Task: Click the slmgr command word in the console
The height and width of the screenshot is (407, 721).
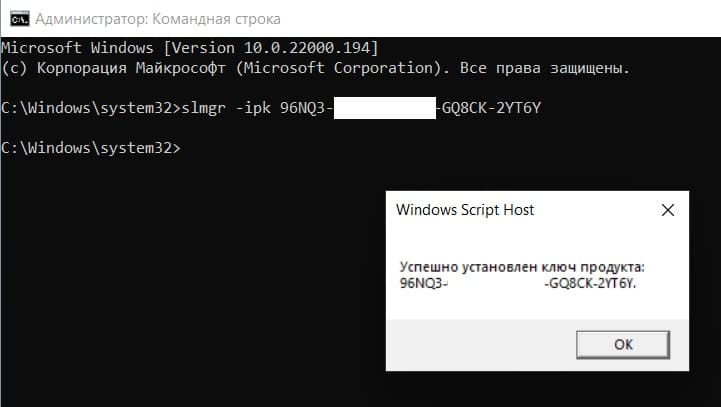Action: [x=204, y=108]
